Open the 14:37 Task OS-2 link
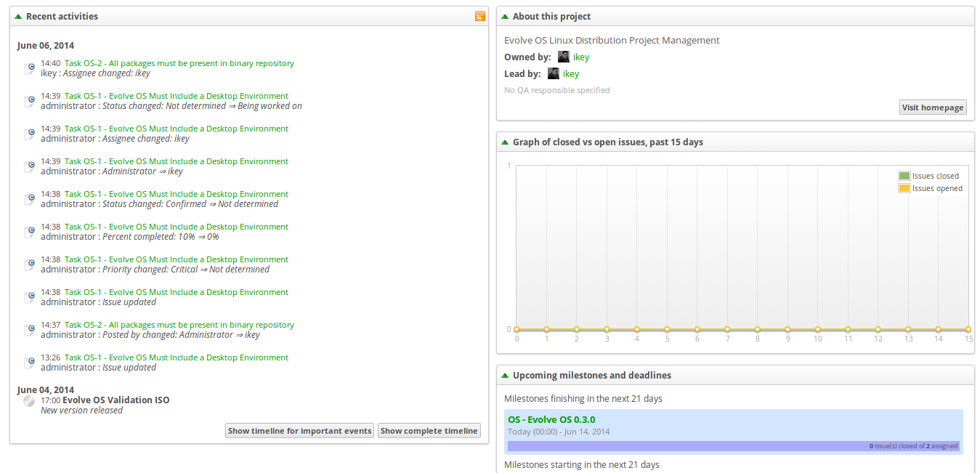The width and height of the screenshot is (980, 473). 179,325
